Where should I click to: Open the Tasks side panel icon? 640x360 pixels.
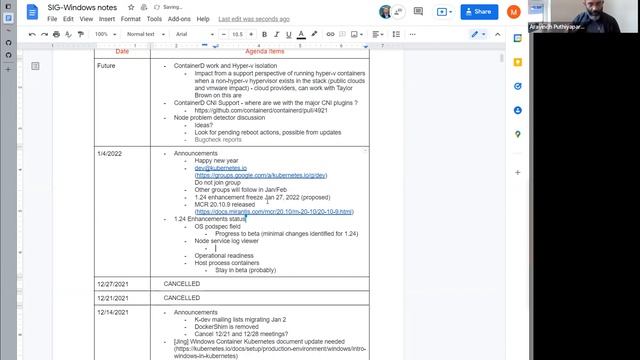[x=518, y=86]
